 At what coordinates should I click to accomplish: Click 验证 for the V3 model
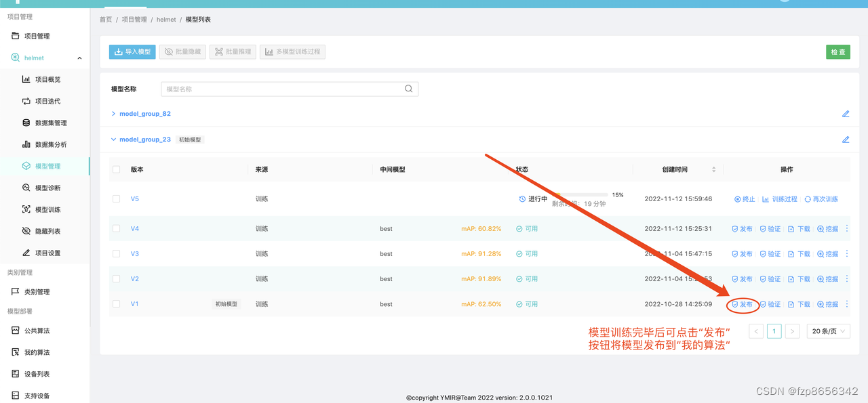[x=770, y=254]
